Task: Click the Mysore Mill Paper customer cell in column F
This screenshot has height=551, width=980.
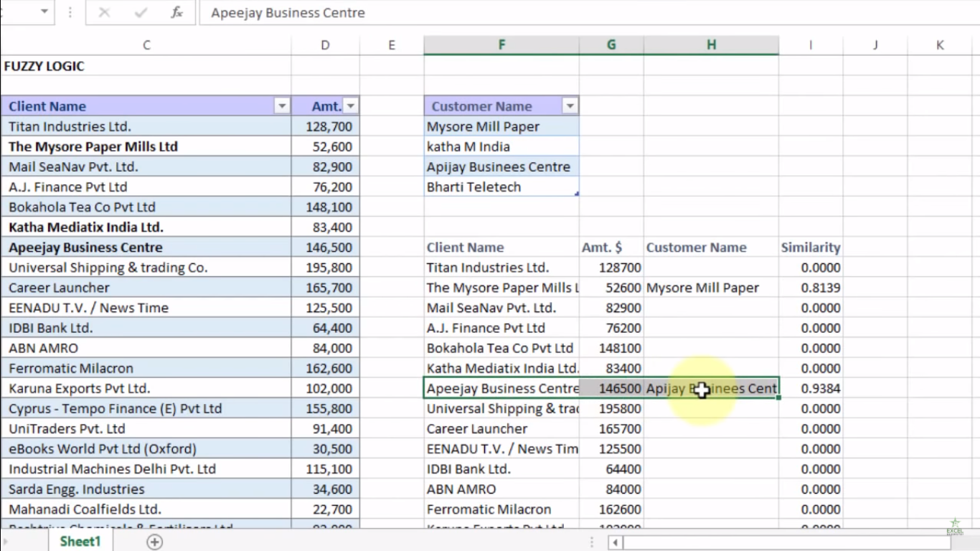Action: pyautogui.click(x=501, y=126)
